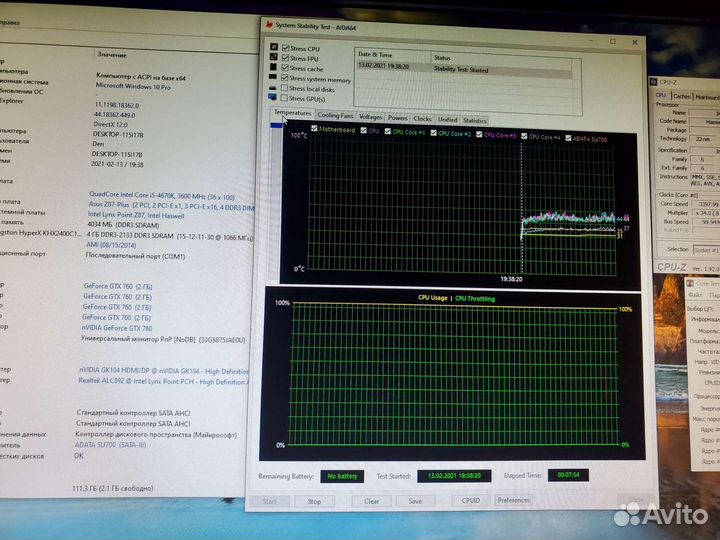This screenshot has width=720, height=540.
Task: Switch to the Clocks tab
Action: pos(422,118)
